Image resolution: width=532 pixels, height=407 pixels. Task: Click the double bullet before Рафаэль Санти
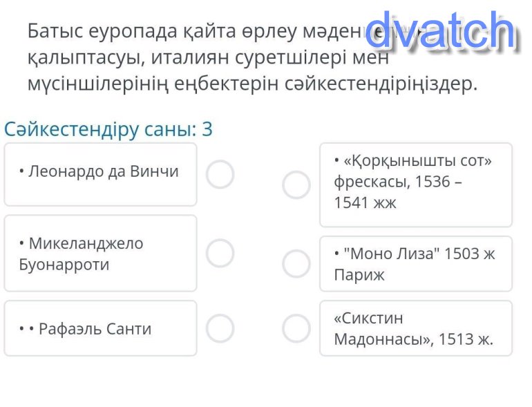tap(27, 329)
